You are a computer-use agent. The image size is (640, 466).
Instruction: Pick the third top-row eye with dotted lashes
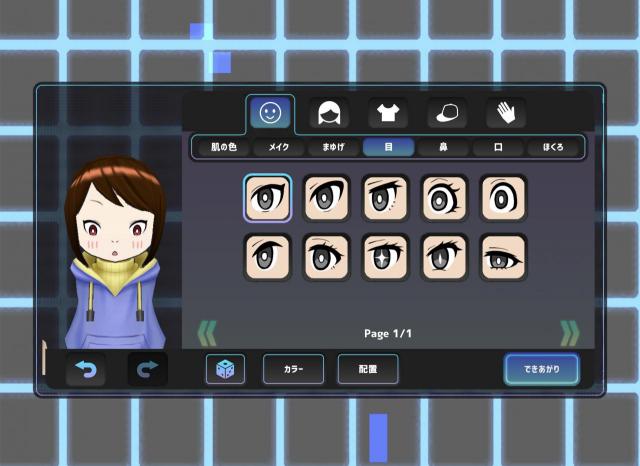point(385,198)
